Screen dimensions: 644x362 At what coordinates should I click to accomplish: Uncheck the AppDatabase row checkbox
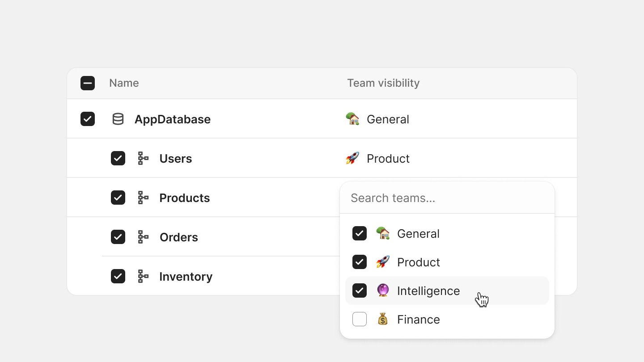[88, 119]
